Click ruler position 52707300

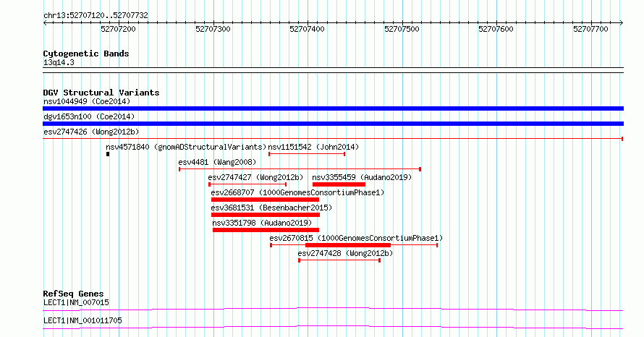[213, 29]
